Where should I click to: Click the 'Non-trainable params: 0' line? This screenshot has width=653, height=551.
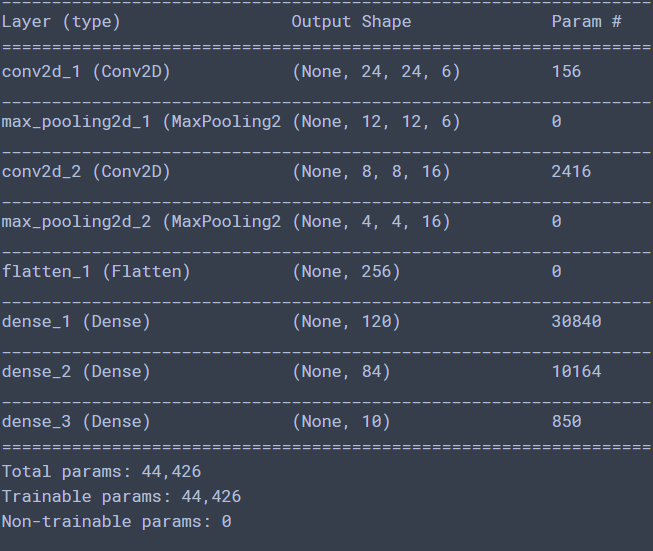click(x=117, y=522)
